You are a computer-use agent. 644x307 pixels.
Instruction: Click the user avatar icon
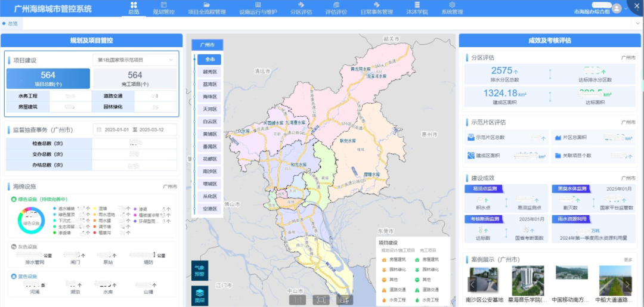pyautogui.click(x=616, y=8)
